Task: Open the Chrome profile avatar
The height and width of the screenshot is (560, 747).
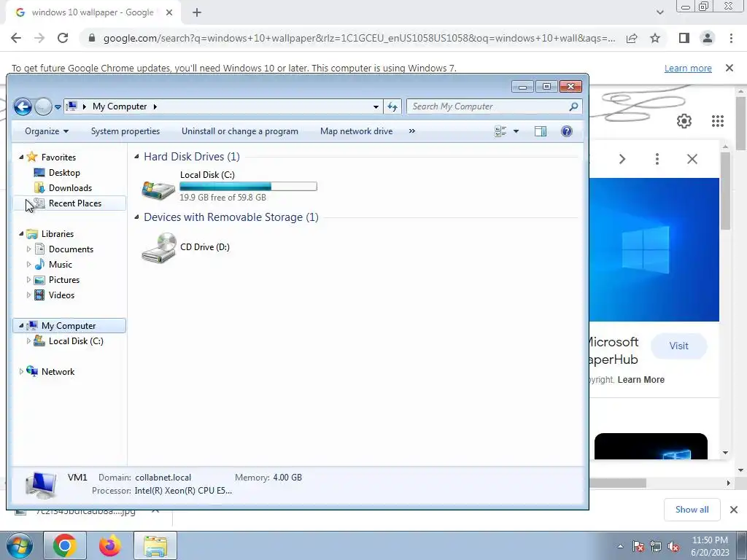Action: pyautogui.click(x=708, y=38)
